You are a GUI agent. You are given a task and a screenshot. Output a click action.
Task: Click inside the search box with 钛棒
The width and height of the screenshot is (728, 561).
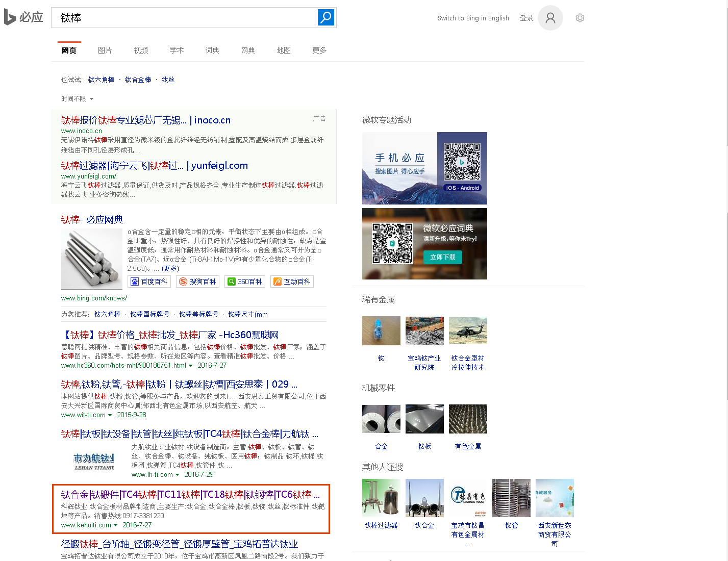(184, 18)
